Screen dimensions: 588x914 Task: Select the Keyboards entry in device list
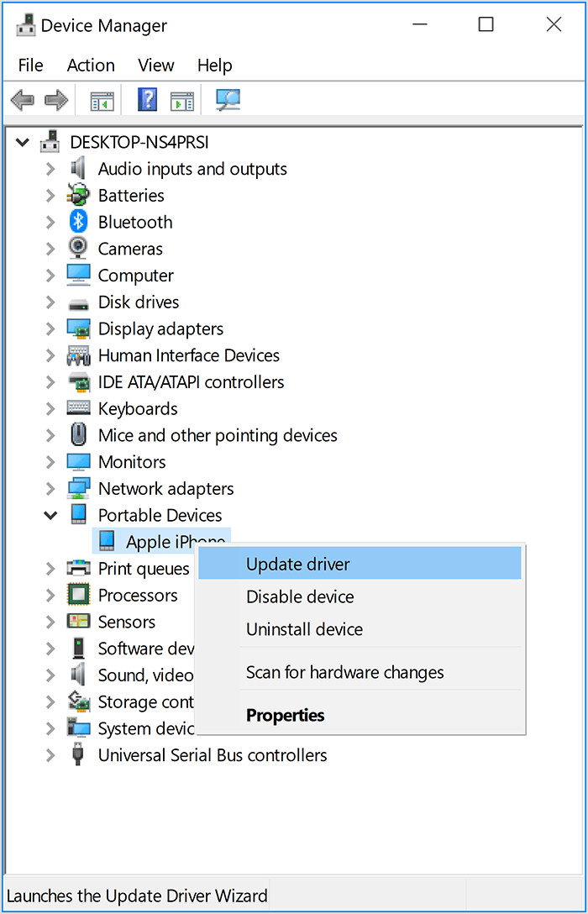138,409
